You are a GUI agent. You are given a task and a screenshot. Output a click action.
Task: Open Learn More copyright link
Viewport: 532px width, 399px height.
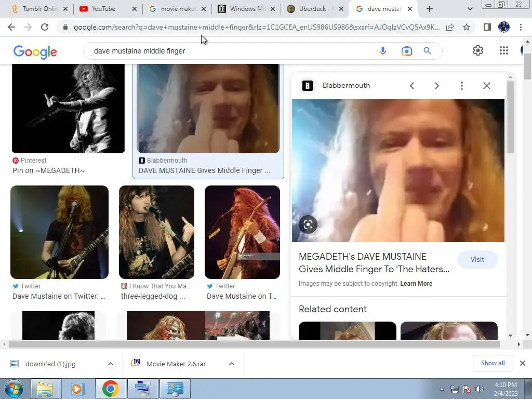tap(416, 284)
